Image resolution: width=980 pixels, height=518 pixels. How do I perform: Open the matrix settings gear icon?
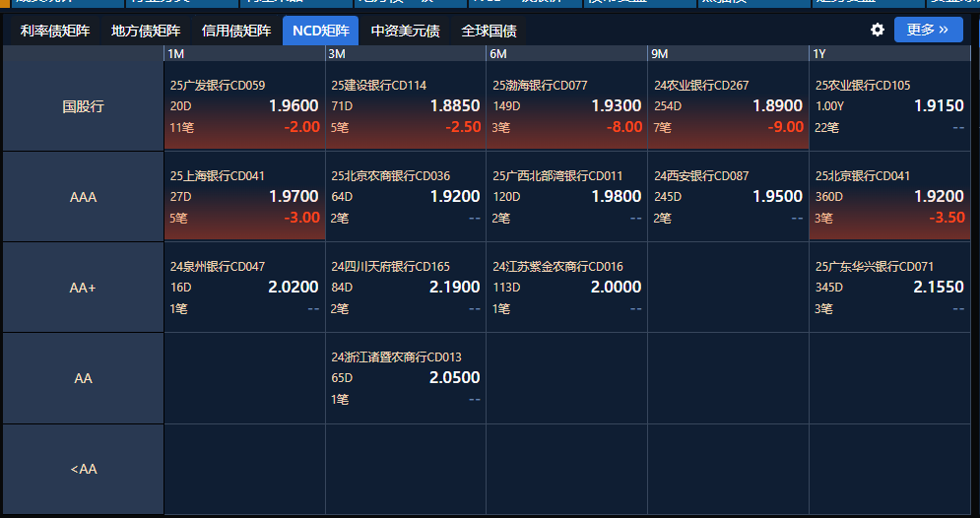pos(878,30)
